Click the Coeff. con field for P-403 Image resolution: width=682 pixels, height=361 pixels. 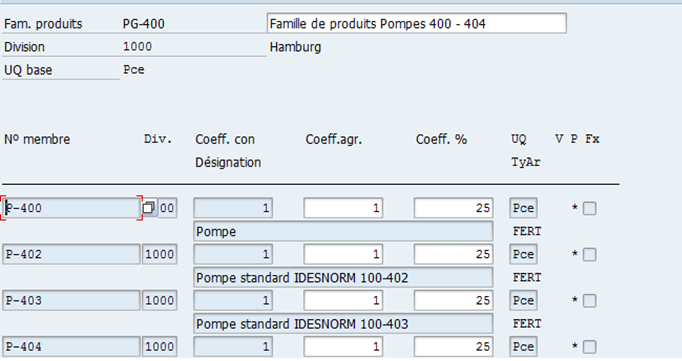[x=233, y=300]
